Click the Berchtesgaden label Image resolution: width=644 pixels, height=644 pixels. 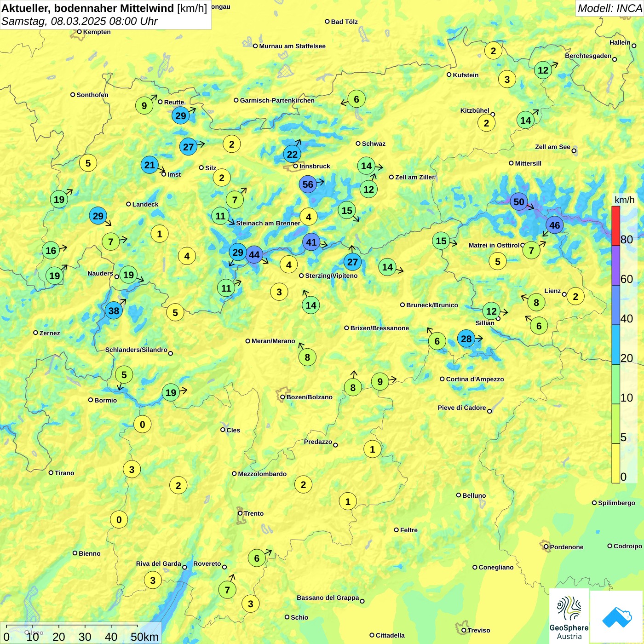coord(588,56)
